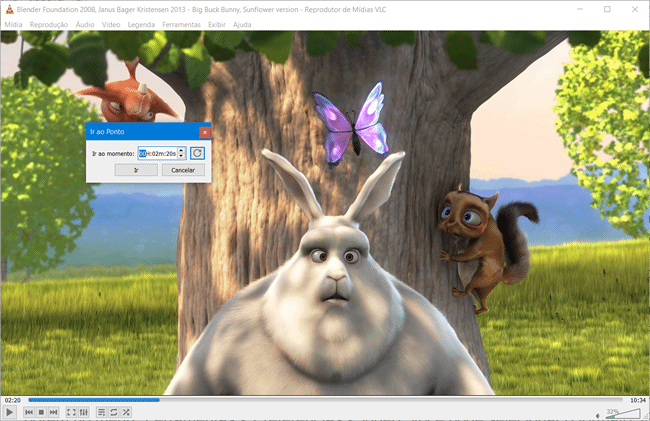Image resolution: width=650 pixels, height=421 pixels.
Task: Skip to next media track
Action: coord(53,412)
